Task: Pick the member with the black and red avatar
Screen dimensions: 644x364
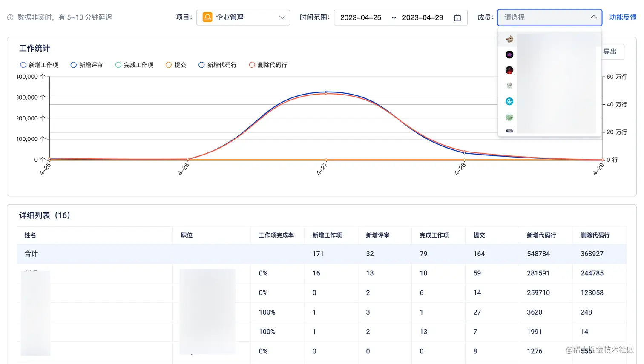Action: point(509,70)
